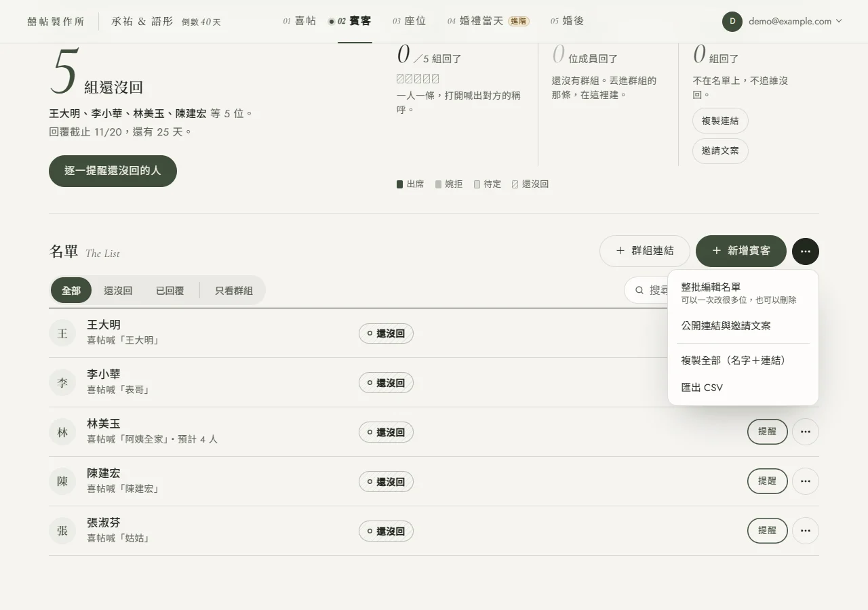Choose 複製全部（名字＋連結） menu entry

pyautogui.click(x=743, y=360)
